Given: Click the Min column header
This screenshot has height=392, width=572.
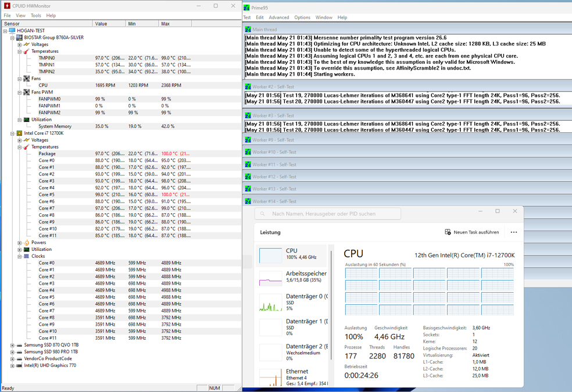Looking at the screenshot, I should [142, 24].
